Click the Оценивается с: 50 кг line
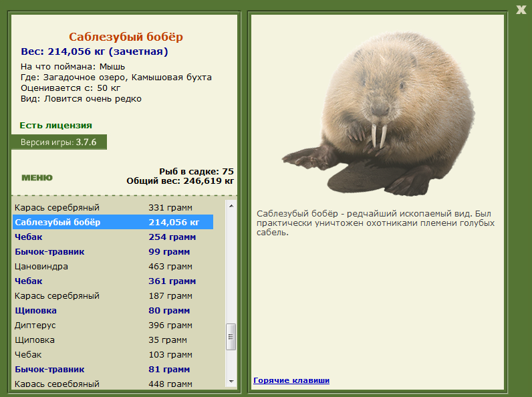 pos(71,88)
